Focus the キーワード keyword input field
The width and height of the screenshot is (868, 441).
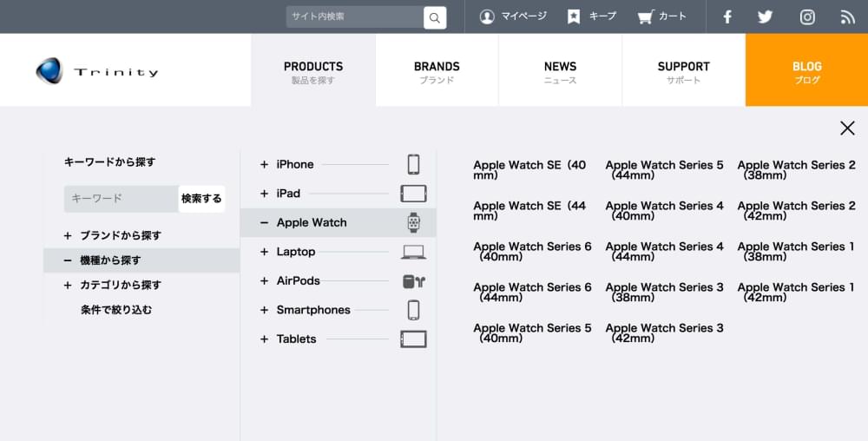tap(122, 199)
